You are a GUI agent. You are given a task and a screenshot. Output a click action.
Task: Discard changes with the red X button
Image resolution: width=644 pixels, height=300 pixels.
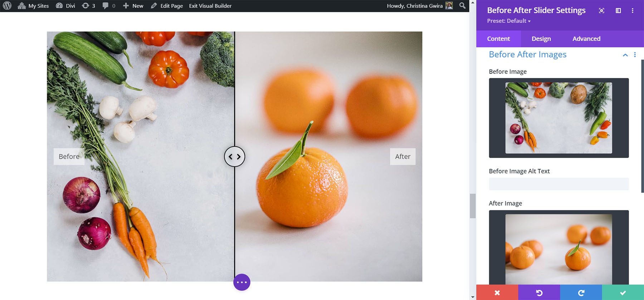(497, 292)
